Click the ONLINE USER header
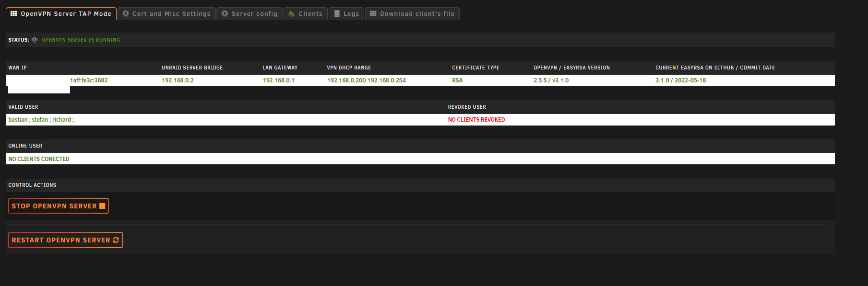This screenshot has width=868, height=286. (25, 146)
